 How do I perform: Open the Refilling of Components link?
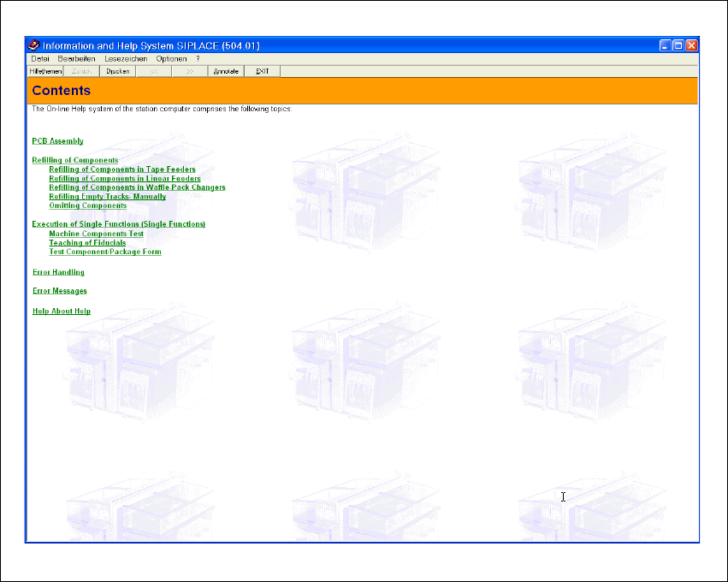pyautogui.click(x=74, y=160)
